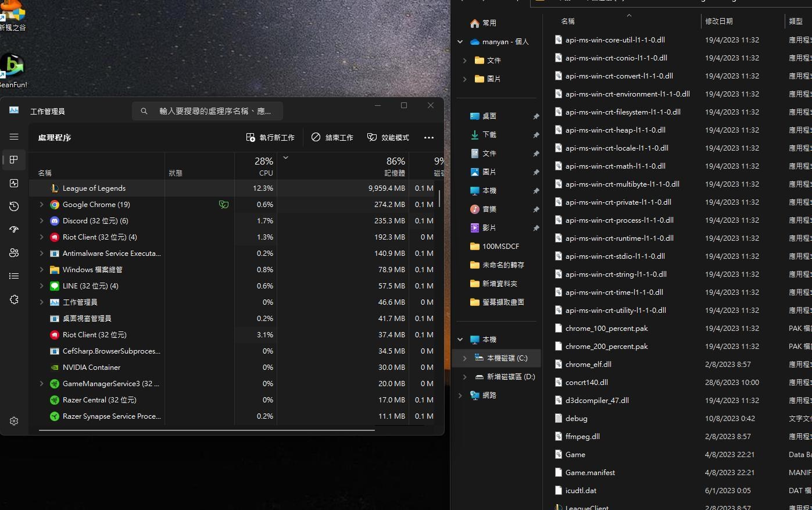
Task: Click 執行新工作 to run new task
Action: [x=270, y=138]
